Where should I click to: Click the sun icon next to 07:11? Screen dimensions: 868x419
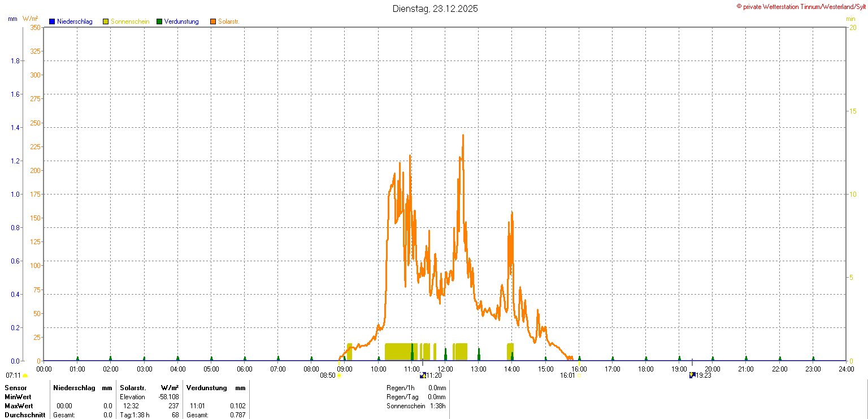25,375
